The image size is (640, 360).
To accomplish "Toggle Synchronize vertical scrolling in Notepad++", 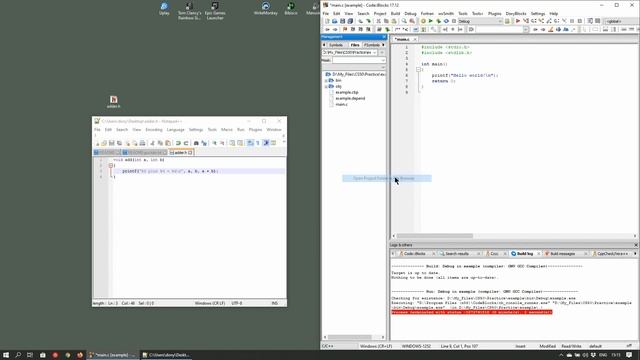I will (x=232, y=143).
